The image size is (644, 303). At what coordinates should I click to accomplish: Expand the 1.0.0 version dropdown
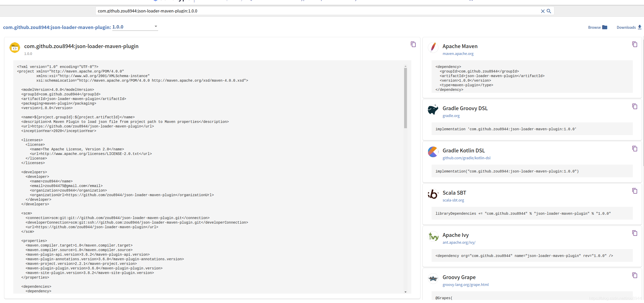(135, 27)
